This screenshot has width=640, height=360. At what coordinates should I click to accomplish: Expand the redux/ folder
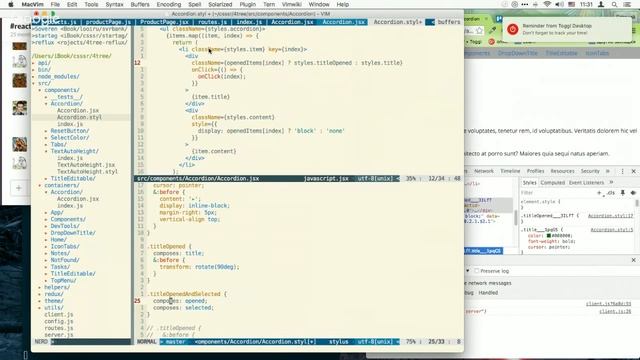pyautogui.click(x=40, y=294)
